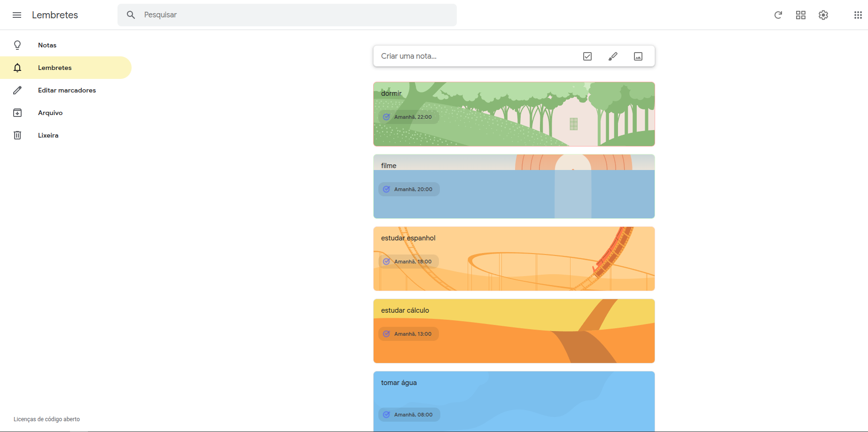Open the new checklist note icon
This screenshot has width=868, height=432.
(x=587, y=56)
